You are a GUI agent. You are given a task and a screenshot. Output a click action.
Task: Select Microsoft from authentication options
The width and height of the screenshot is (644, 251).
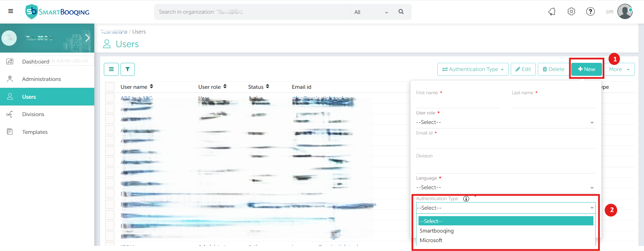pyautogui.click(x=431, y=240)
